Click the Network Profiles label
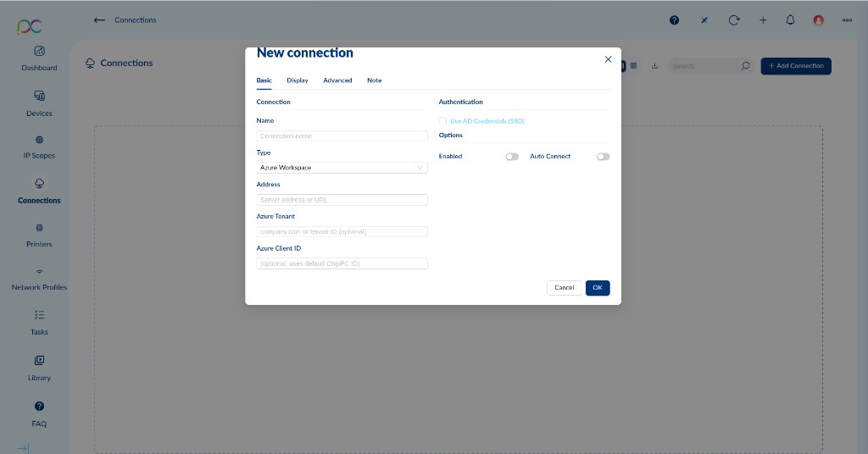Image resolution: width=868 pixels, height=454 pixels. coord(39,287)
